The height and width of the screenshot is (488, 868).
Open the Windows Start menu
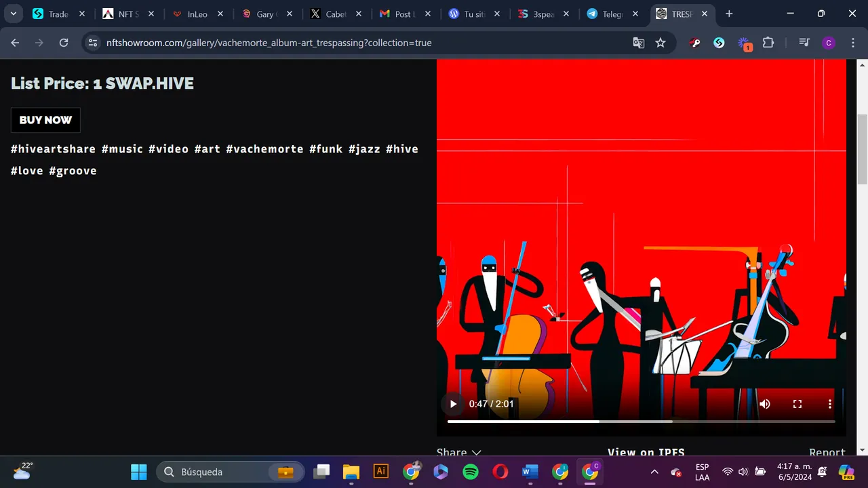click(139, 472)
